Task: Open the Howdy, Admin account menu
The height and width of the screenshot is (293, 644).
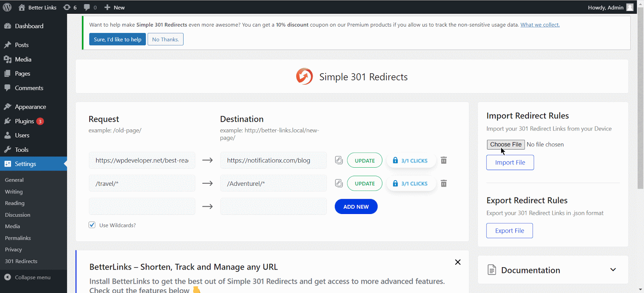Action: [x=611, y=7]
